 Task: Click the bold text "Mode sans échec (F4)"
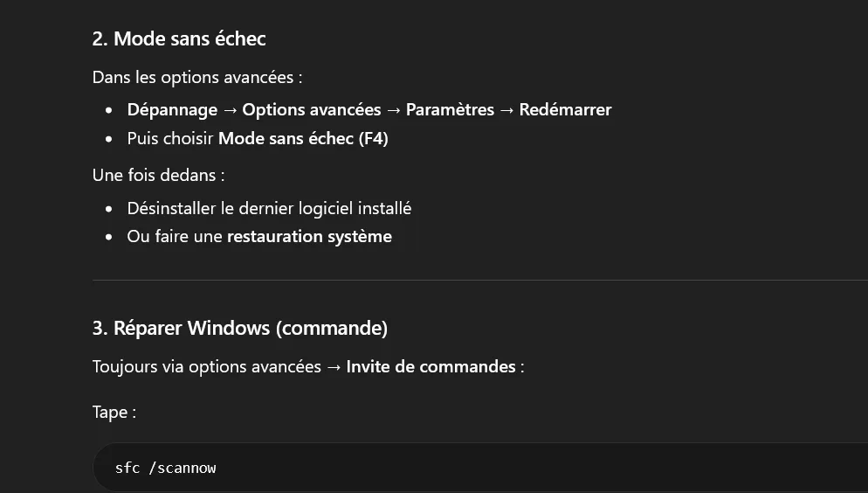[303, 138]
